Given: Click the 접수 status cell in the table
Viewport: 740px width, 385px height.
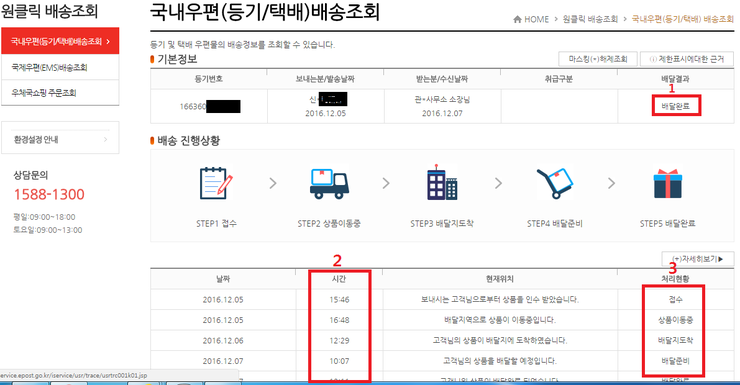Looking at the screenshot, I should [x=675, y=299].
